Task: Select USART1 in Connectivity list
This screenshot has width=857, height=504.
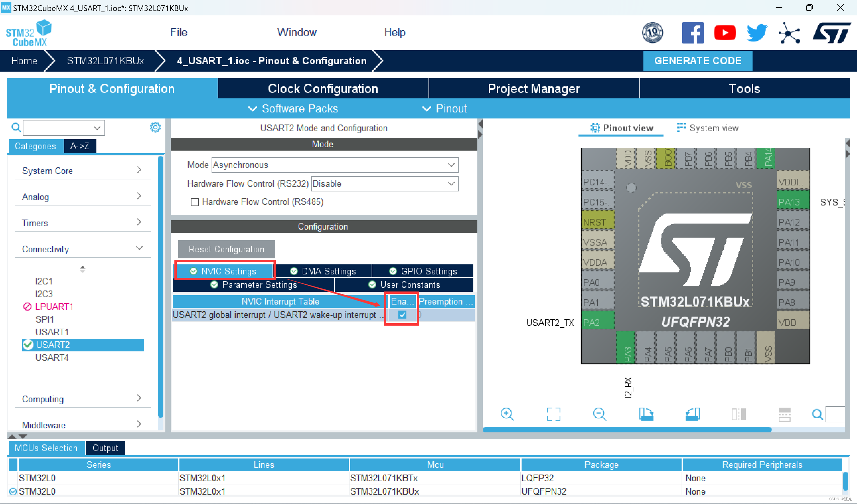Action: tap(52, 332)
